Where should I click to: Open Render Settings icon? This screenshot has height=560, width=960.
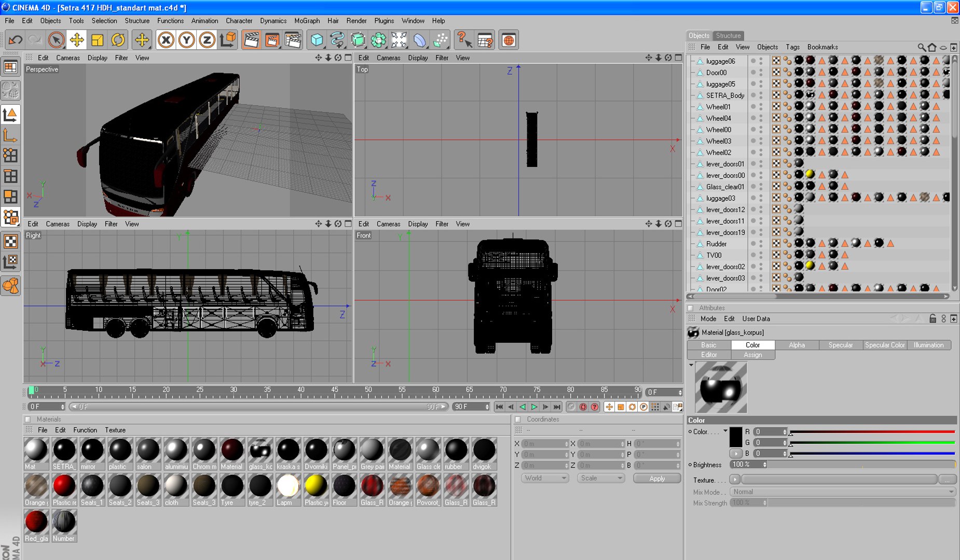pos(293,40)
